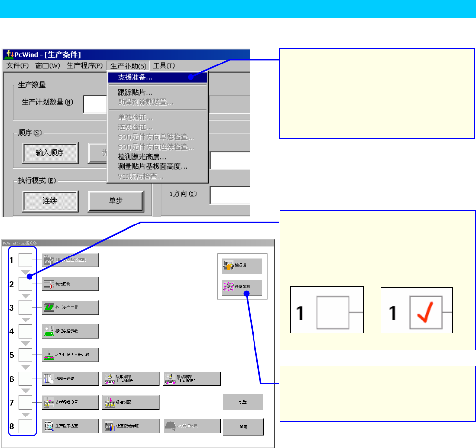Open the 吸嘴分配 nozzle assignment button
The width and height of the screenshot is (476, 448).
131,402
